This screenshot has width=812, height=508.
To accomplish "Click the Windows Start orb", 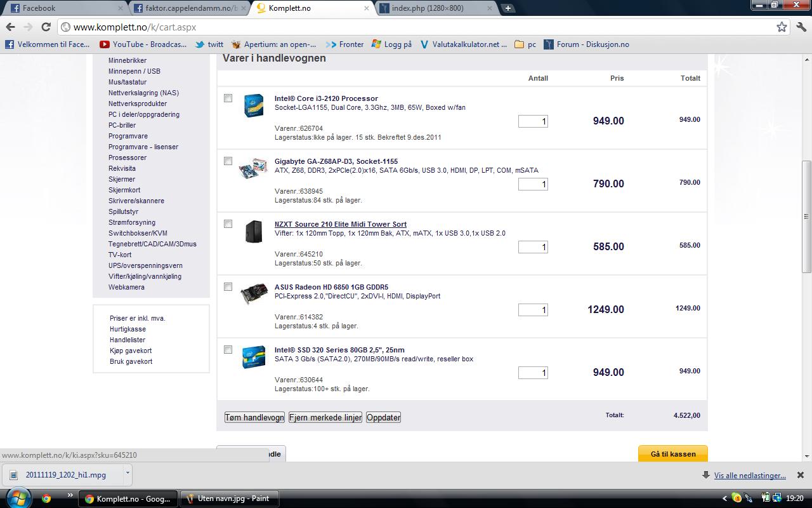I will tap(17, 498).
